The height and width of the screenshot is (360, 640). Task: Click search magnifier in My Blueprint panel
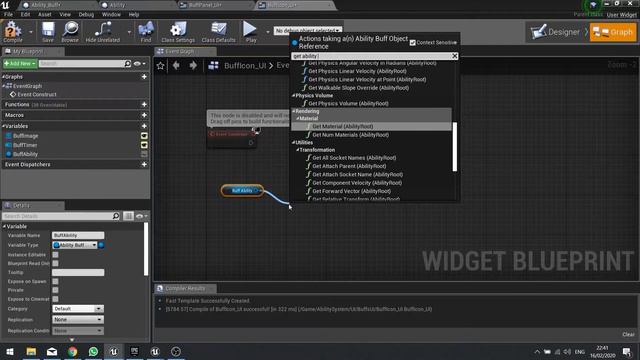[127, 64]
